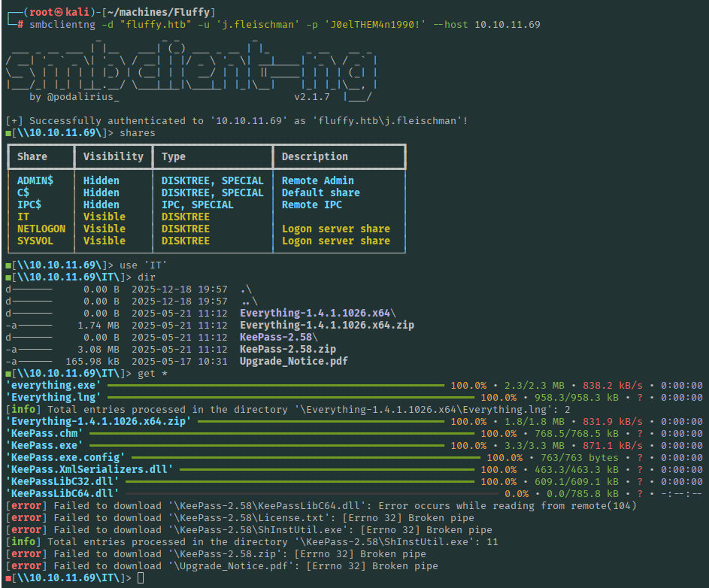Select the Share column header in the table

(32, 156)
